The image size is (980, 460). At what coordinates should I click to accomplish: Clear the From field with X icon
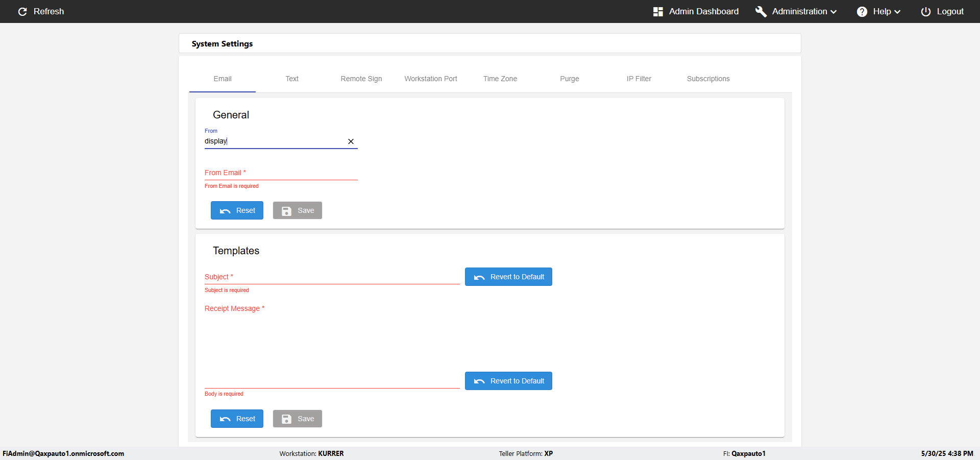tap(351, 141)
